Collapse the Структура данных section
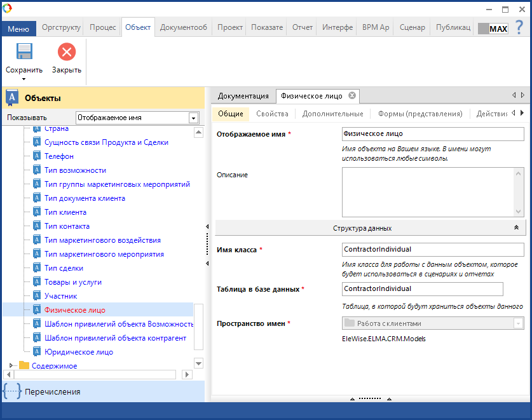The width and height of the screenshot is (532, 420). 515,227
